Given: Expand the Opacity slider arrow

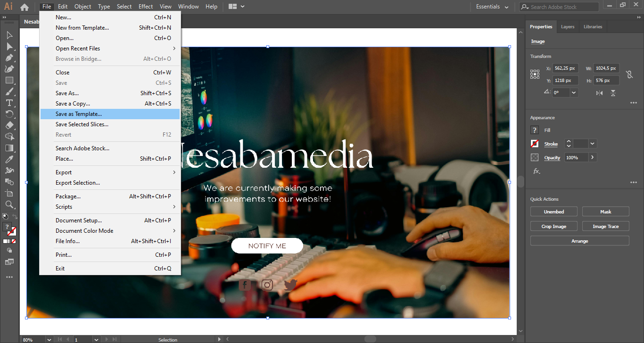Looking at the screenshot, I should tap(592, 157).
